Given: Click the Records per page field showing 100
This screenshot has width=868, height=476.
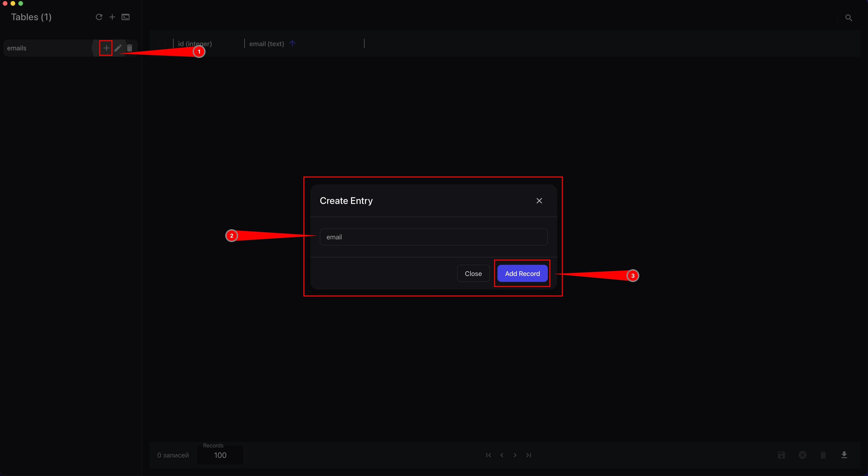Looking at the screenshot, I should point(220,455).
